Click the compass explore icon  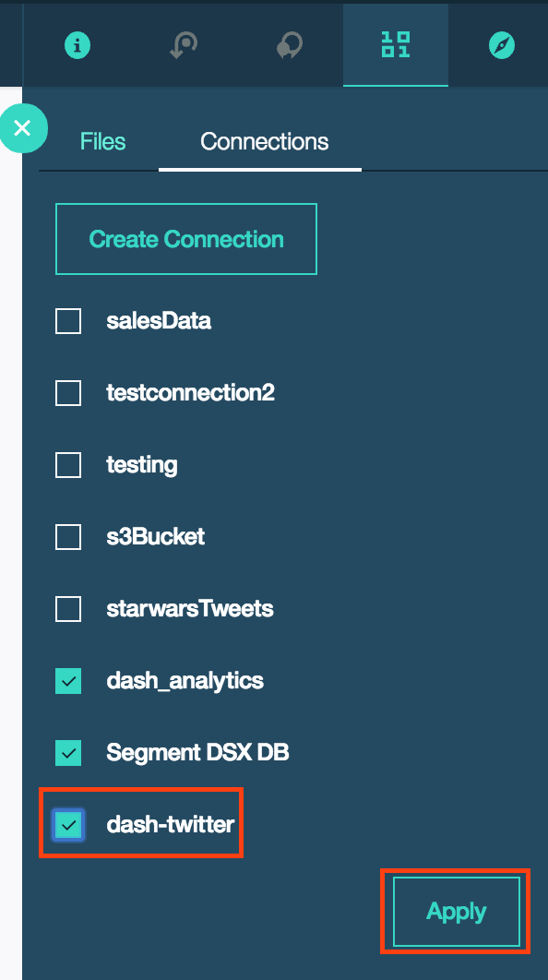pyautogui.click(x=501, y=44)
